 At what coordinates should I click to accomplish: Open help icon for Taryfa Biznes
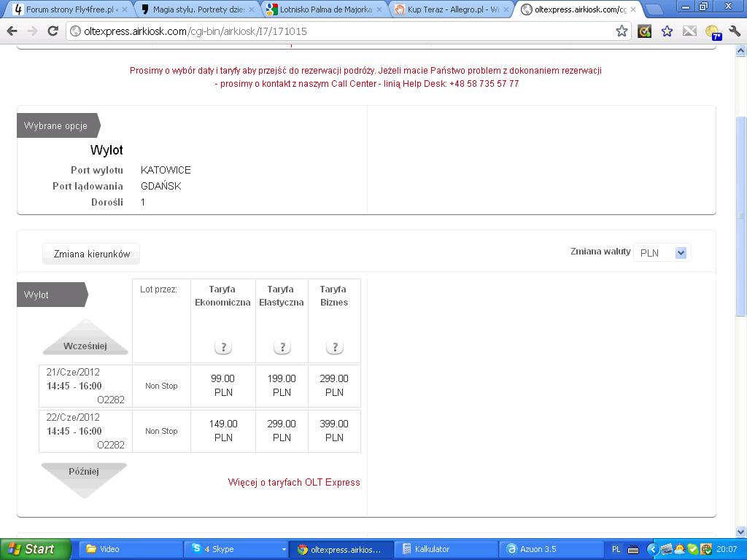(x=334, y=347)
